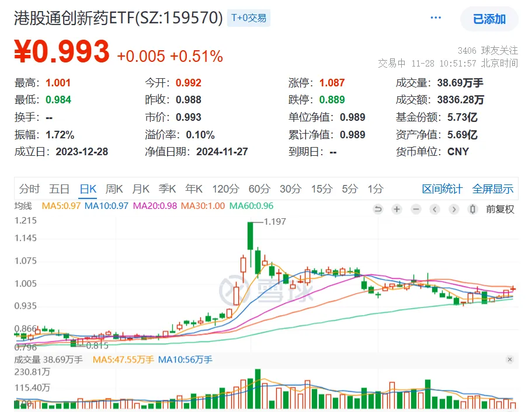
Task: Click the ¥0.993 current price
Action: click(62, 51)
